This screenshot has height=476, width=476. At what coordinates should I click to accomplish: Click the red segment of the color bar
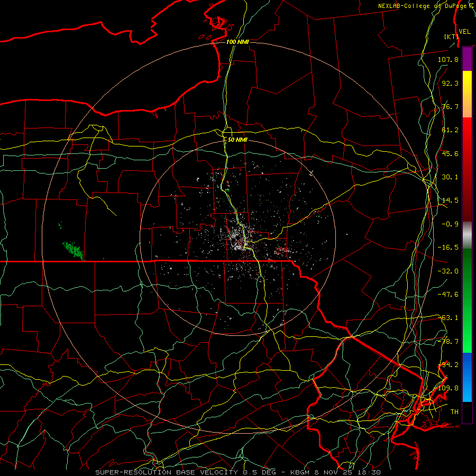(467, 169)
